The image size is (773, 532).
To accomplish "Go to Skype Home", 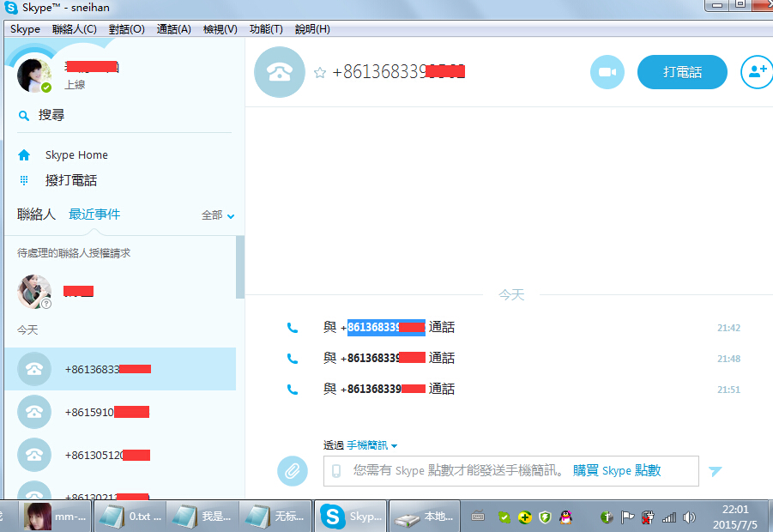I will pyautogui.click(x=76, y=155).
